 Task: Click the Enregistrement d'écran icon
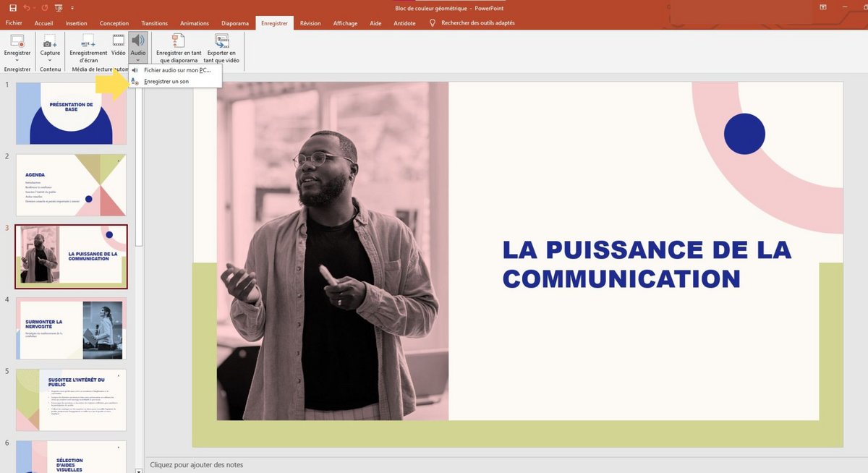point(88,41)
